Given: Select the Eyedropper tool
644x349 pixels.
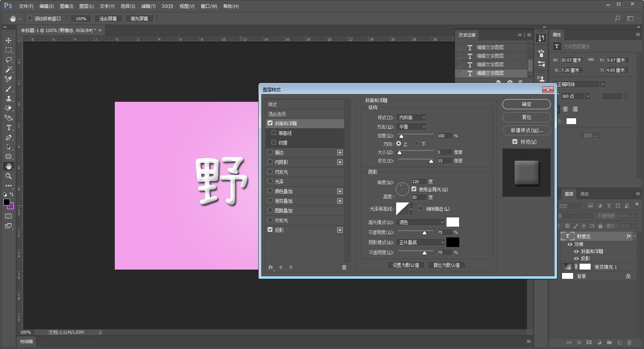Looking at the screenshot, I should pyautogui.click(x=9, y=79).
